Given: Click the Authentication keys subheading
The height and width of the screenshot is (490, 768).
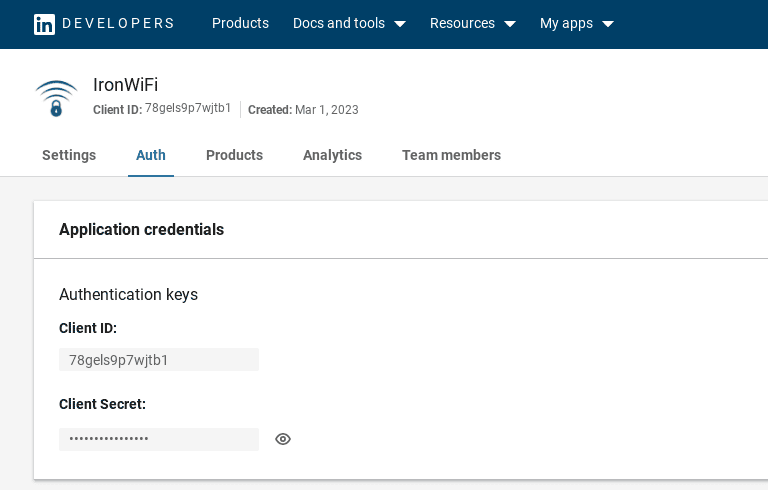Looking at the screenshot, I should click(128, 294).
